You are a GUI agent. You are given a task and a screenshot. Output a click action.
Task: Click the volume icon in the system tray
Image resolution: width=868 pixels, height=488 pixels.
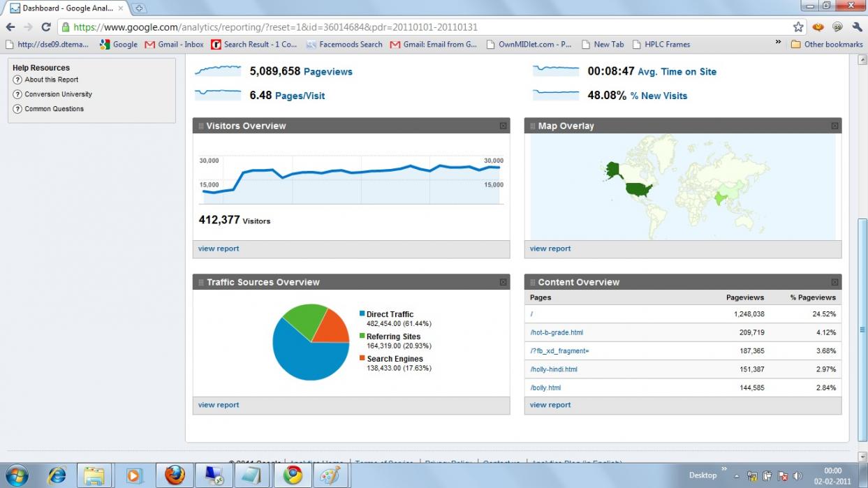tap(797, 476)
